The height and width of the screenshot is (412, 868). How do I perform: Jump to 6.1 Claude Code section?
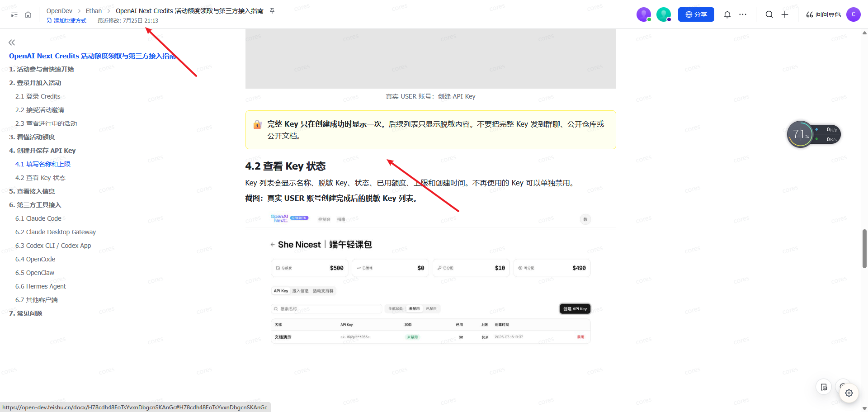tap(38, 218)
